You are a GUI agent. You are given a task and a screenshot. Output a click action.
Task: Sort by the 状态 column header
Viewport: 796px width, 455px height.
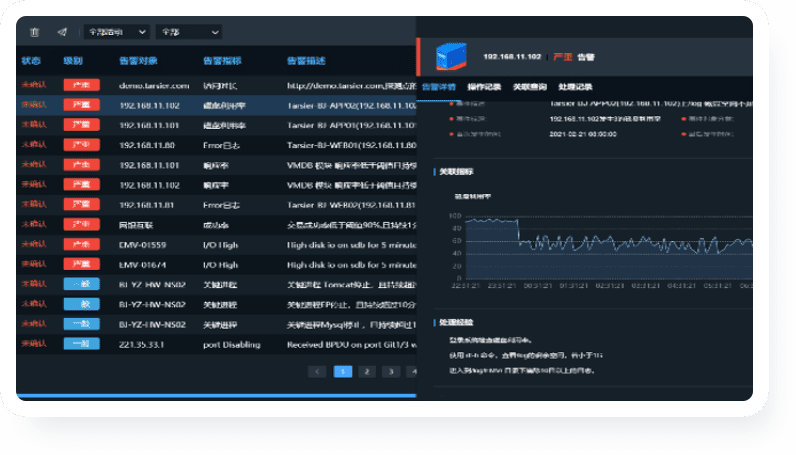pos(31,61)
